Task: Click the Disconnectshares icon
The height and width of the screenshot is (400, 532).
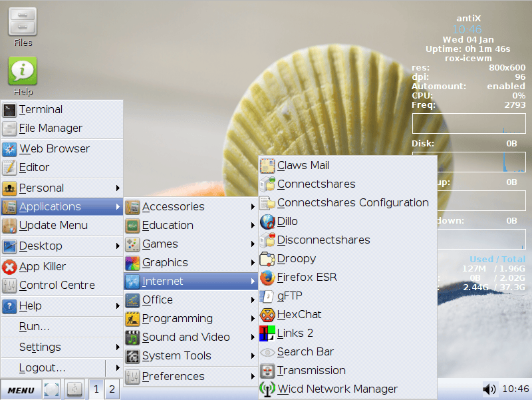Action: point(267,240)
